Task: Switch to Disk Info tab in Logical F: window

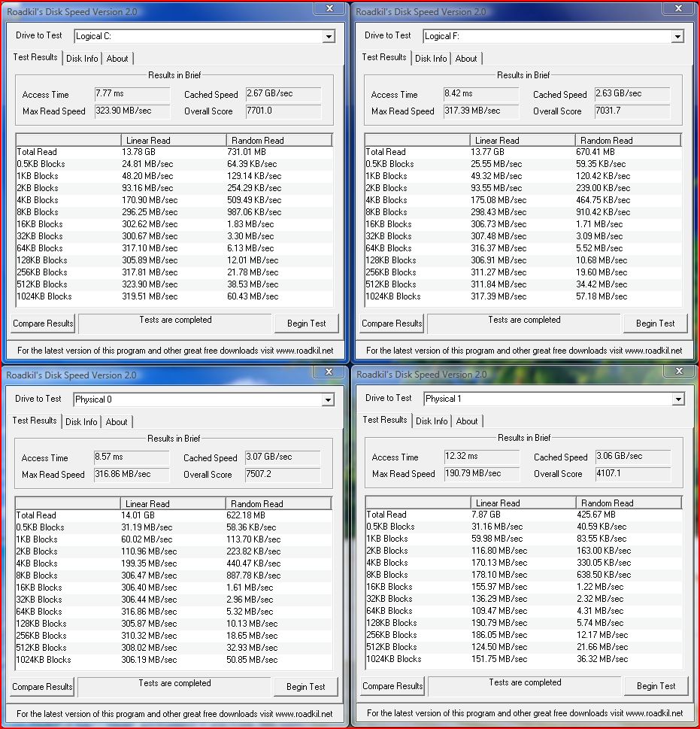Action: tap(431, 59)
